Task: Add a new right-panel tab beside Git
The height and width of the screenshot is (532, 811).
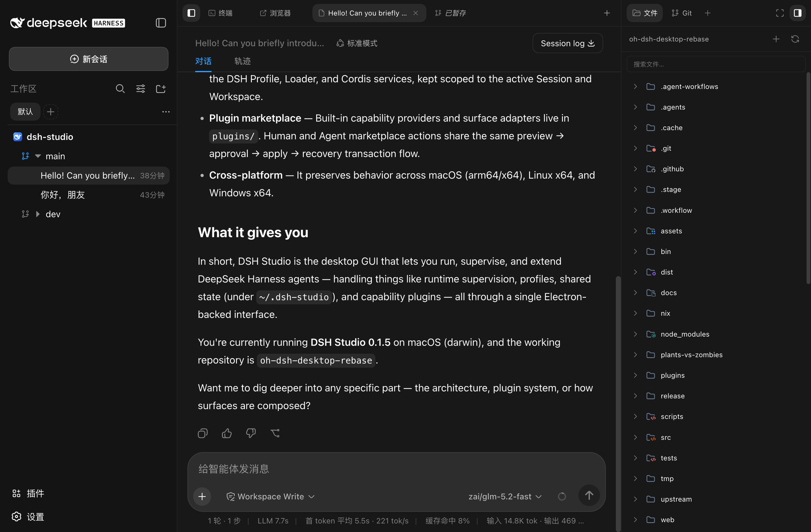Action: (708, 13)
